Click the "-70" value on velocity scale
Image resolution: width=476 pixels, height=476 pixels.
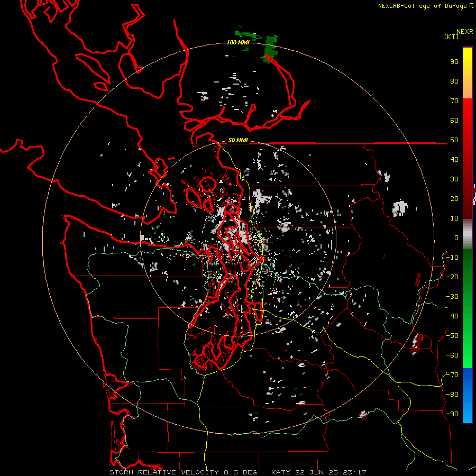(453, 375)
